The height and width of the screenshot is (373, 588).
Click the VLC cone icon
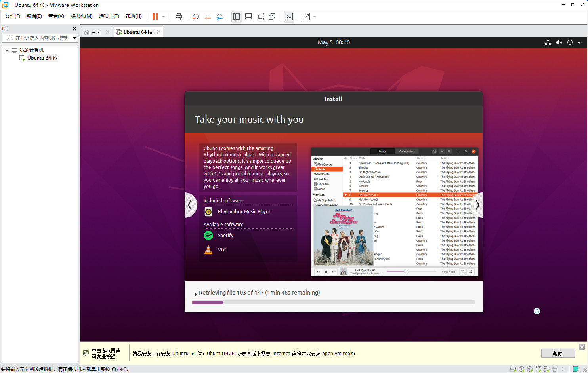208,250
